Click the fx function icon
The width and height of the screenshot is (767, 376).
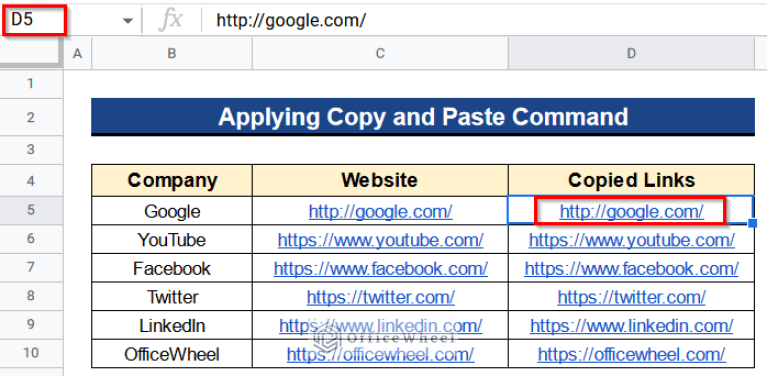tap(172, 21)
